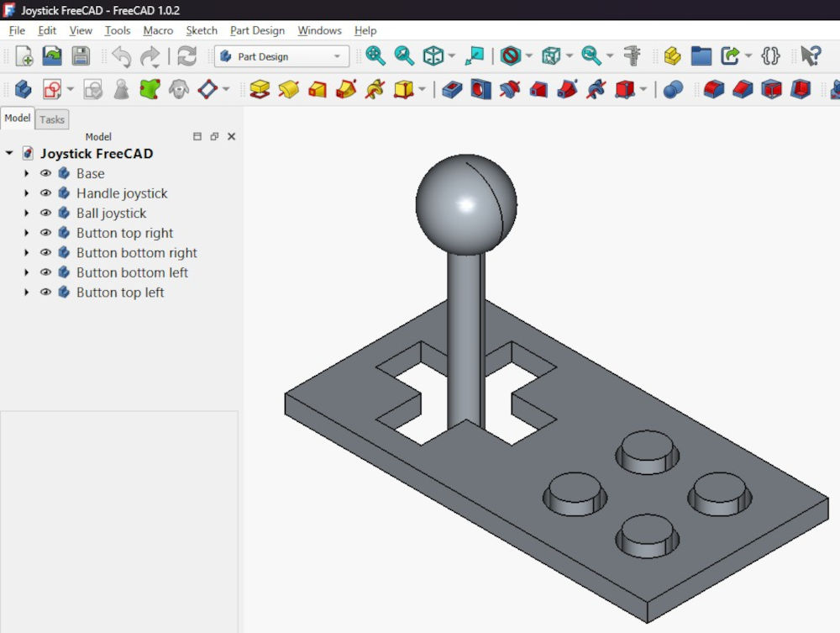Click the Align to selection icon
The height and width of the screenshot is (633, 840).
(x=474, y=55)
